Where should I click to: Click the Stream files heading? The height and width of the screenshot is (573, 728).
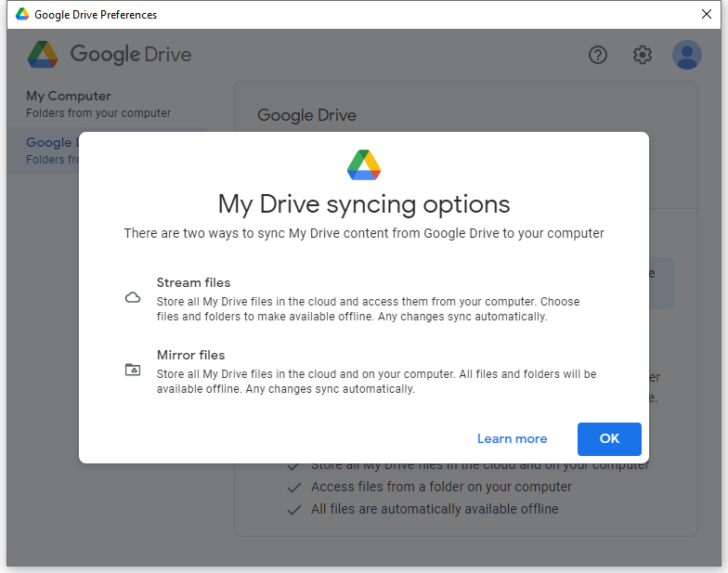click(x=193, y=282)
